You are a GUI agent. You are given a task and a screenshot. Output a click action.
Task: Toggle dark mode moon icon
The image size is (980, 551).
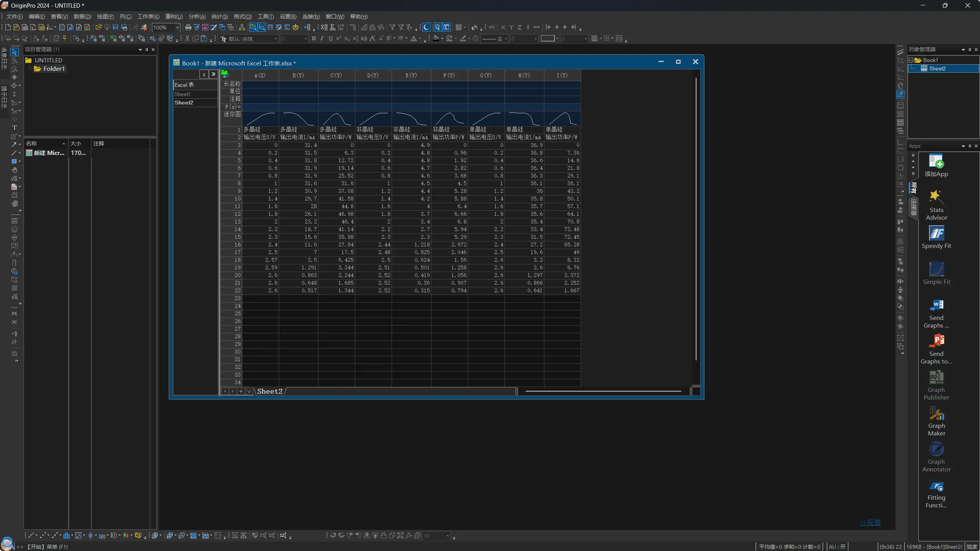click(426, 27)
